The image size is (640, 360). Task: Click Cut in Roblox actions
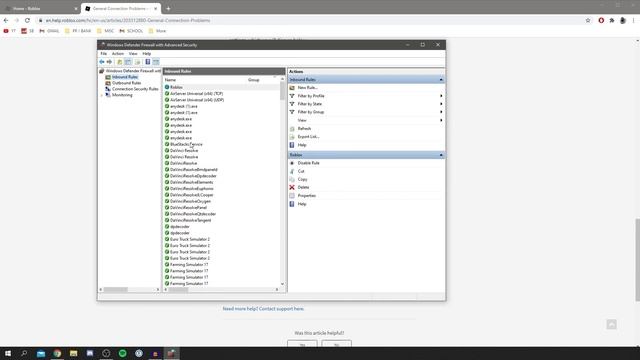301,171
